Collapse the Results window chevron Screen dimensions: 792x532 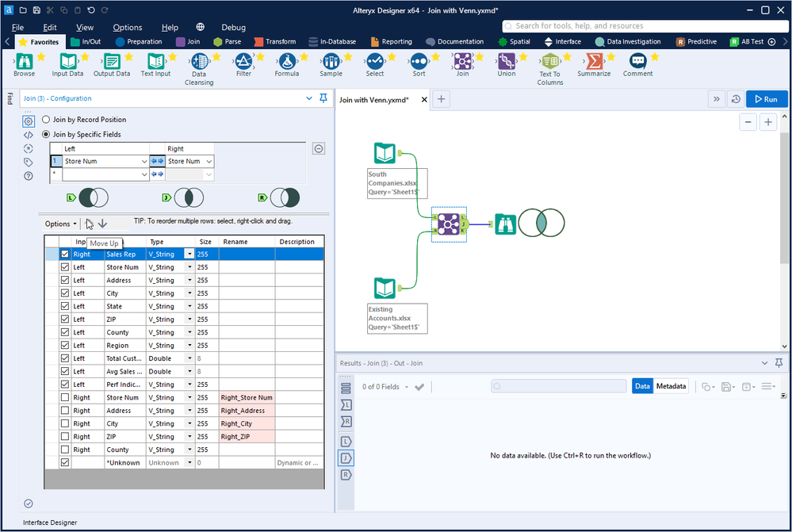pos(764,363)
